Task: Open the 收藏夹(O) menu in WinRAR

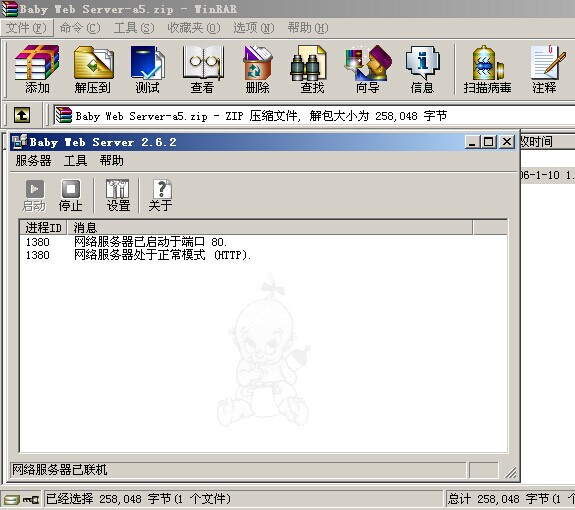Action: 194,28
